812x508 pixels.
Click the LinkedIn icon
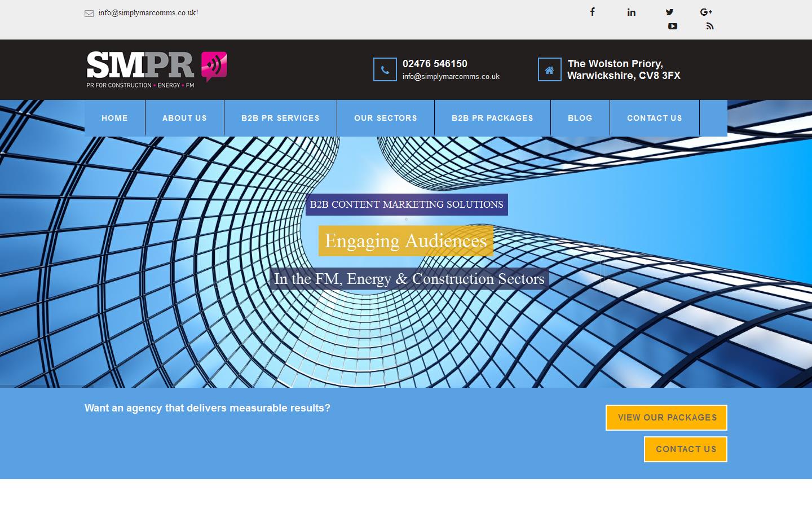pyautogui.click(x=631, y=12)
